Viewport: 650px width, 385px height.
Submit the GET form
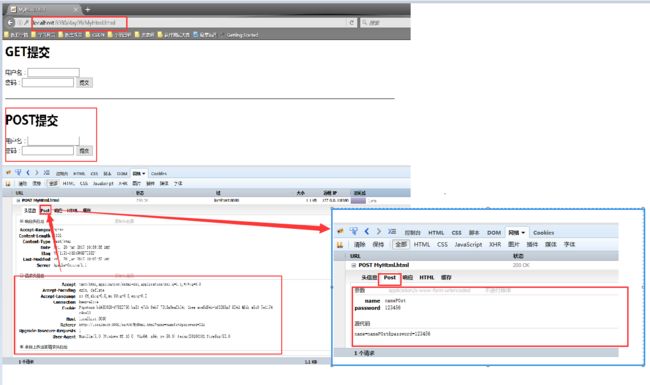(84, 82)
